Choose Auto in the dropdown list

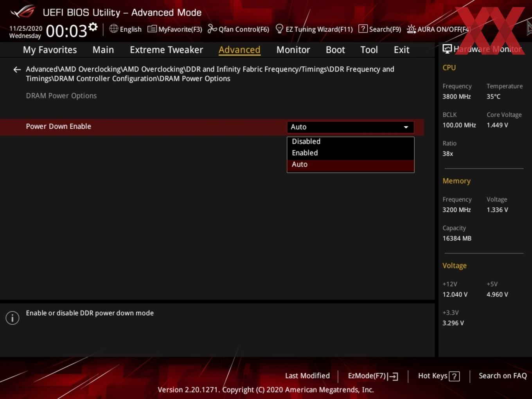click(x=350, y=165)
